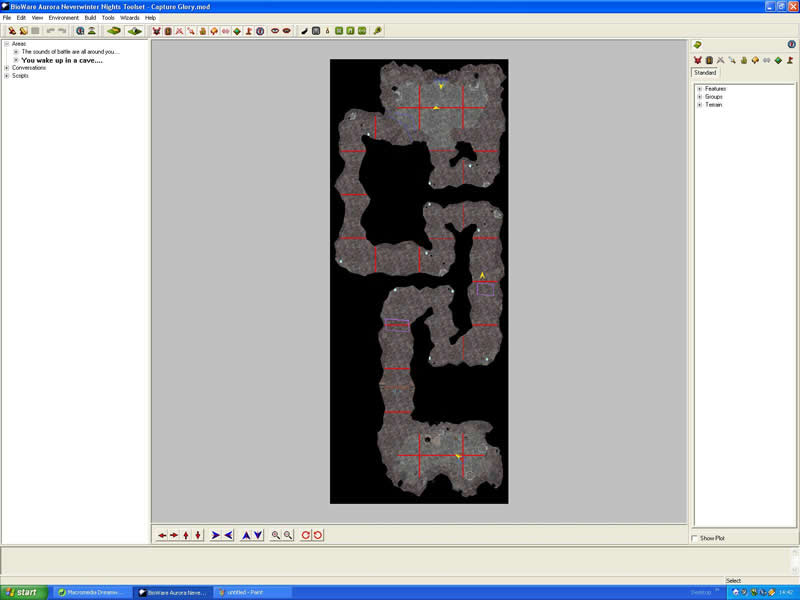Expand 'You wake up in a cave' node
This screenshot has height=600, width=800.
[16, 60]
